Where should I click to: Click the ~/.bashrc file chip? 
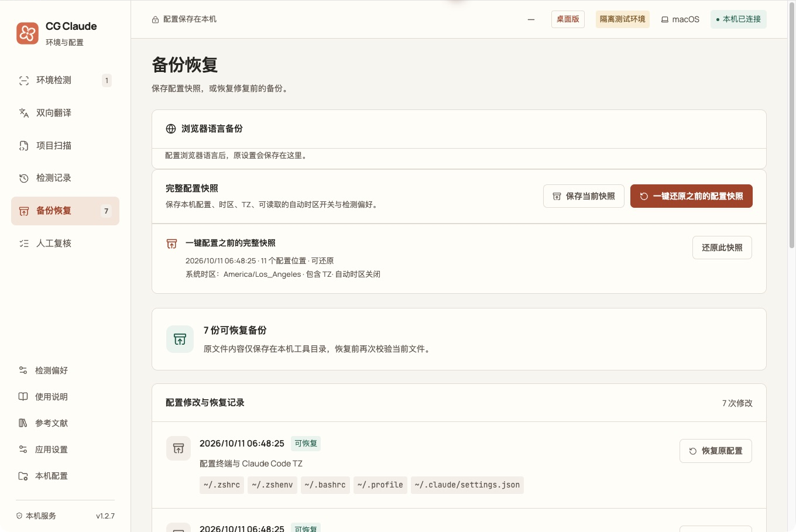tap(325, 485)
